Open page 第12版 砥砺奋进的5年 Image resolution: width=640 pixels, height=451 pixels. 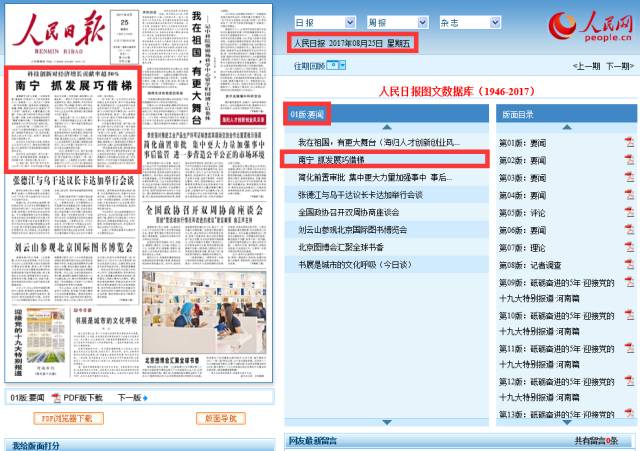tap(557, 389)
